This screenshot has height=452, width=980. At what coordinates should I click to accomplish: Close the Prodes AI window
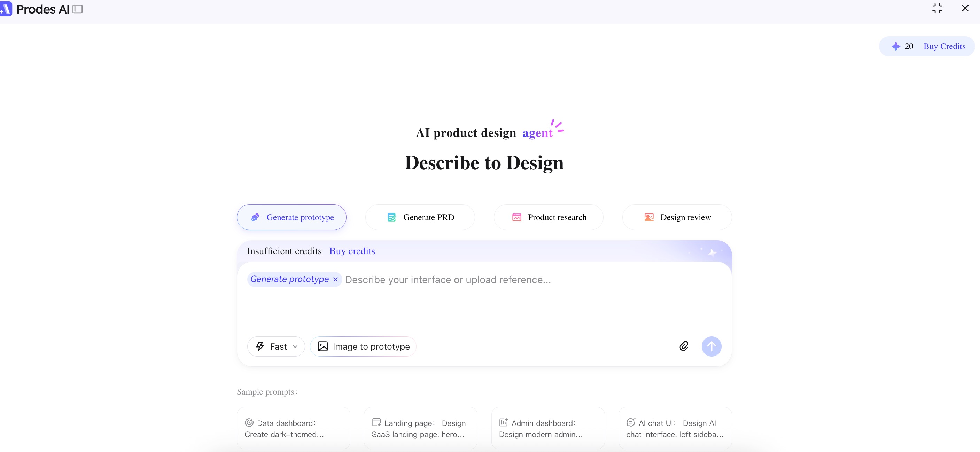[965, 8]
